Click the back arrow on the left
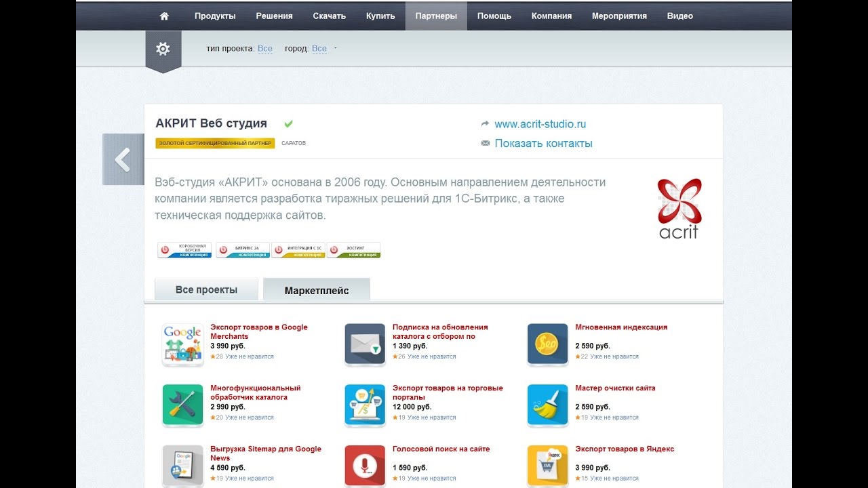Viewport: 868px width, 488px height. 123,160
